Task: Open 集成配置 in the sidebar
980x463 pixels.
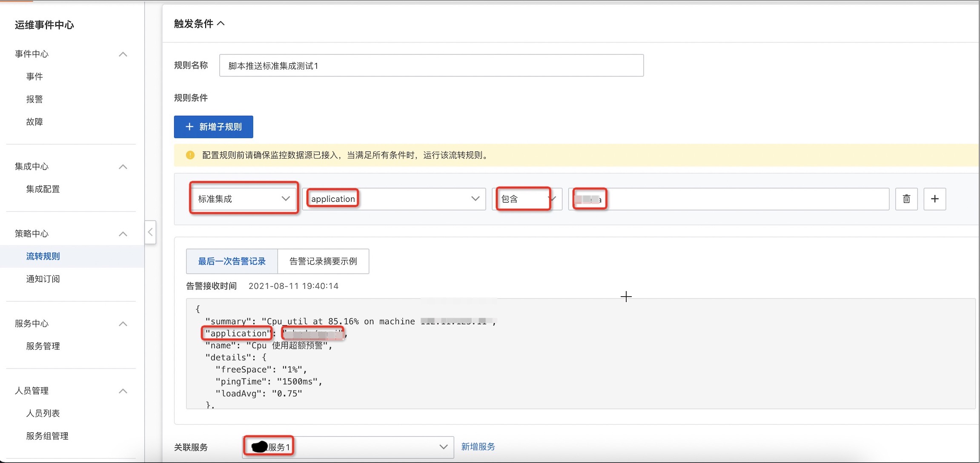Action: click(43, 189)
